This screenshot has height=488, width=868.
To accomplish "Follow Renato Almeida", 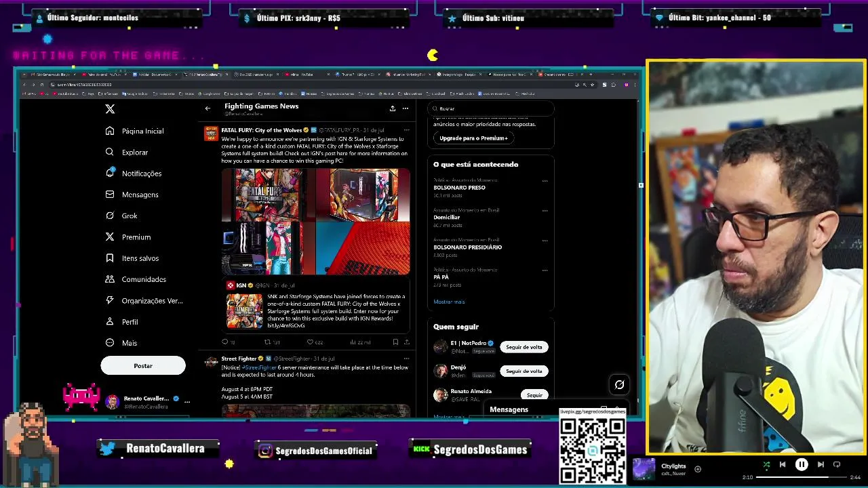I will [534, 395].
